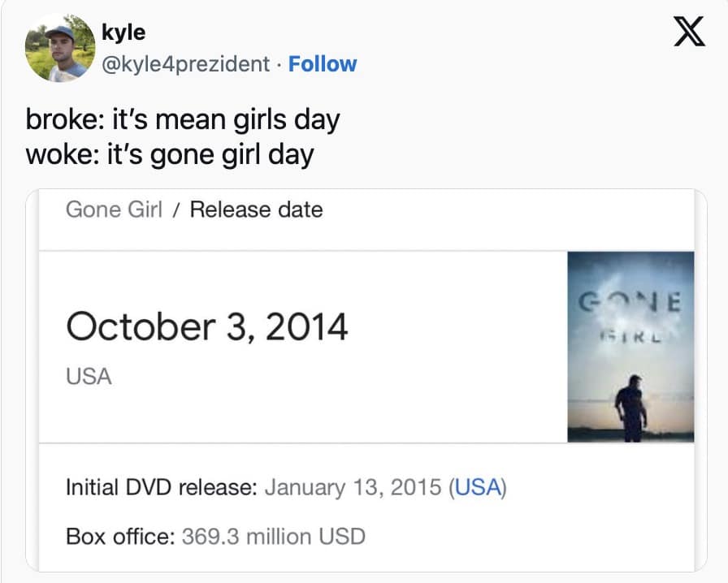Screen dimensions: 728x583
Task: Click the USA country label under the date
Action: click(x=89, y=377)
